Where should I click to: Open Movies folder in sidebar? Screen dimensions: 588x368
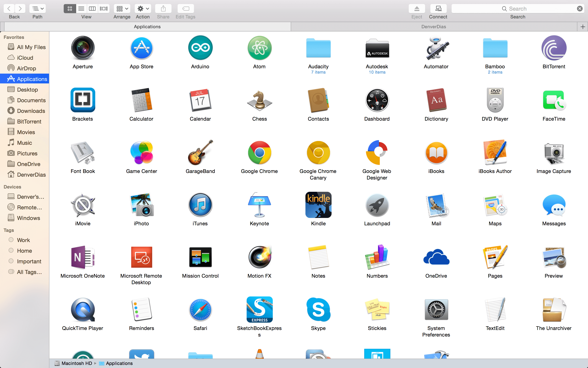24,132
